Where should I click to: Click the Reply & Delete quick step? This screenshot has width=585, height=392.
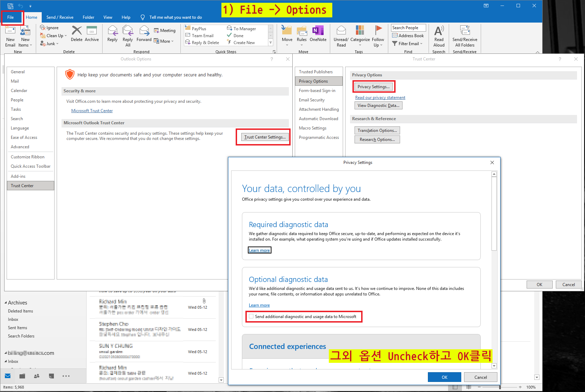(202, 42)
